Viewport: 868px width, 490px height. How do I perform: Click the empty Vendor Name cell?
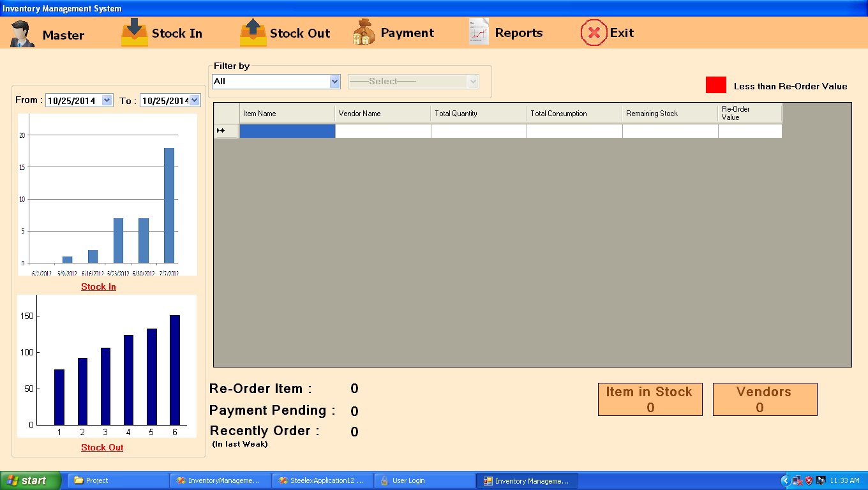click(383, 131)
